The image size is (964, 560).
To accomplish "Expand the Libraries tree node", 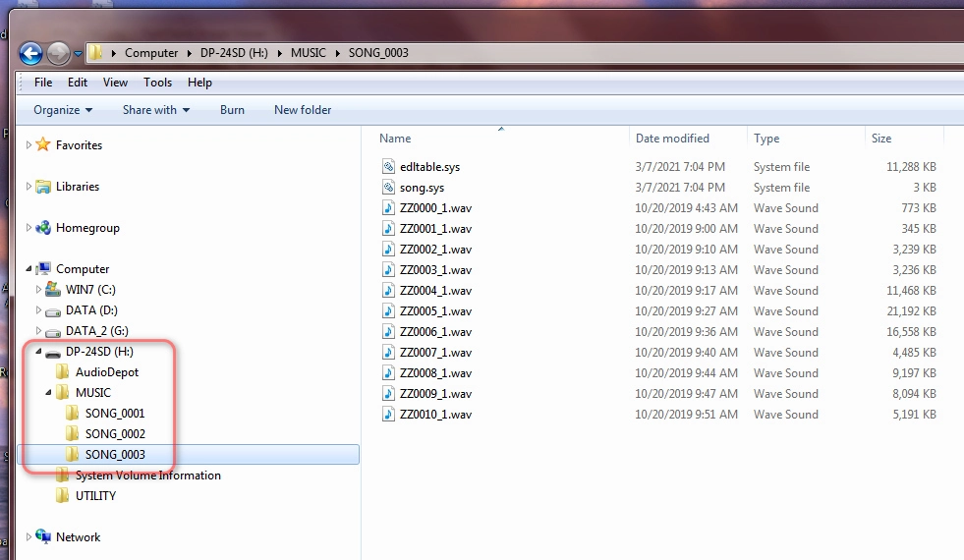I will coord(28,187).
